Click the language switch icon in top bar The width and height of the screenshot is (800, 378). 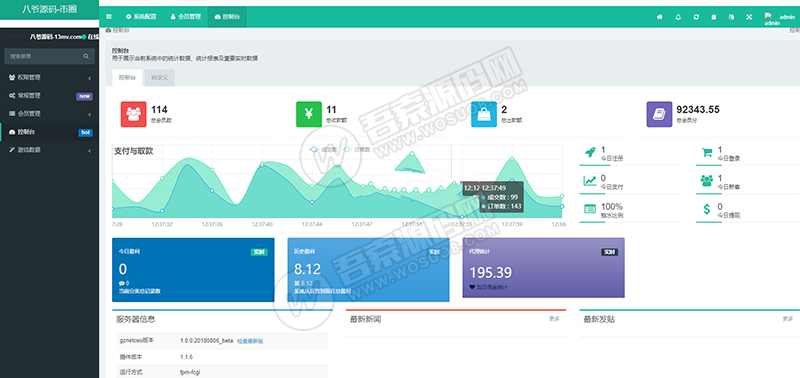(731, 17)
